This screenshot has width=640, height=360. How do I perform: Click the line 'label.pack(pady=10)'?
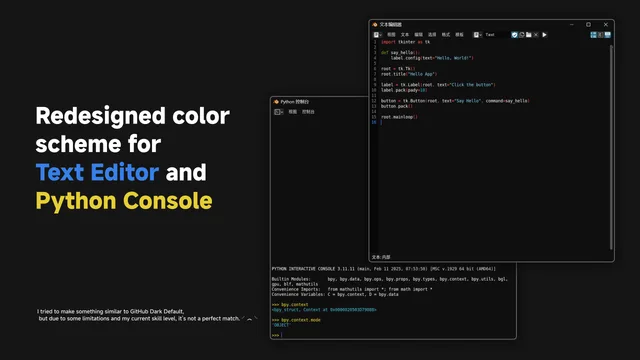404,90
